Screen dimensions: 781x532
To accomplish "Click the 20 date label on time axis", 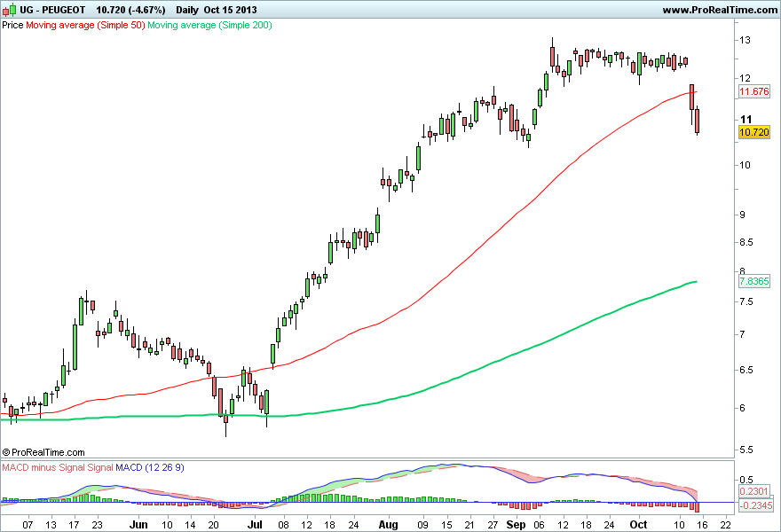I will [213, 525].
